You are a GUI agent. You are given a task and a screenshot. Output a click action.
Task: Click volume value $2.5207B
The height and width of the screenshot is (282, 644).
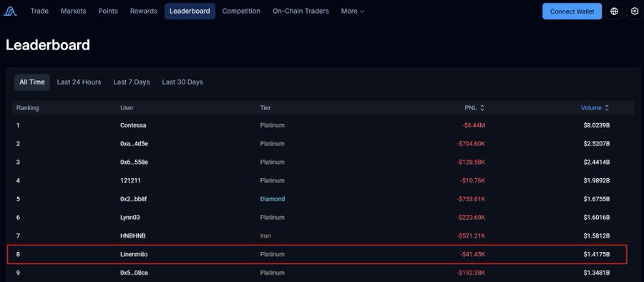[596, 143]
